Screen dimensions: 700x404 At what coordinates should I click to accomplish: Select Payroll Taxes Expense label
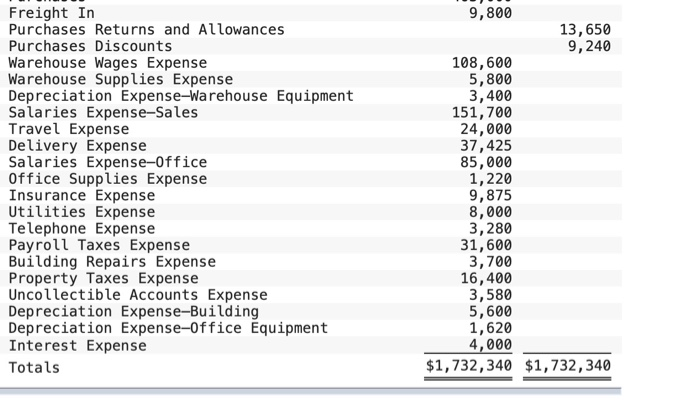click(x=99, y=245)
